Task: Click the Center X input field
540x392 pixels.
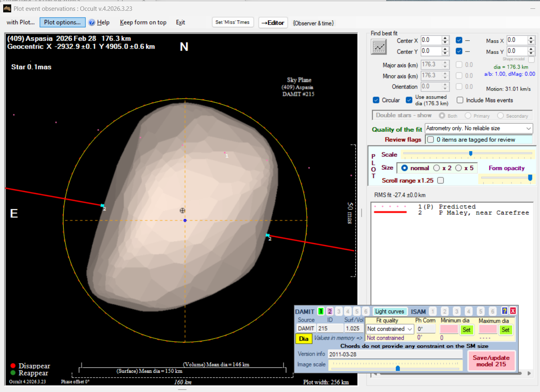Action: point(431,40)
